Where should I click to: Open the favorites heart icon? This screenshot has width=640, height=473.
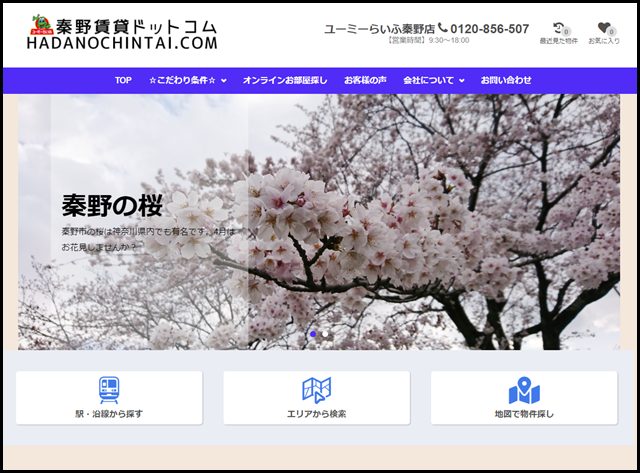point(603,28)
